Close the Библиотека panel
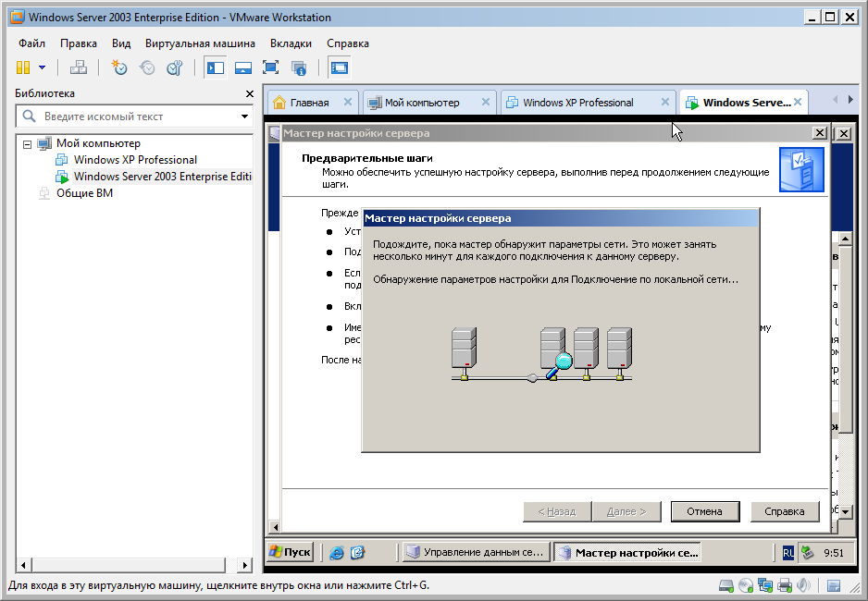The height and width of the screenshot is (601, 868). coord(250,94)
